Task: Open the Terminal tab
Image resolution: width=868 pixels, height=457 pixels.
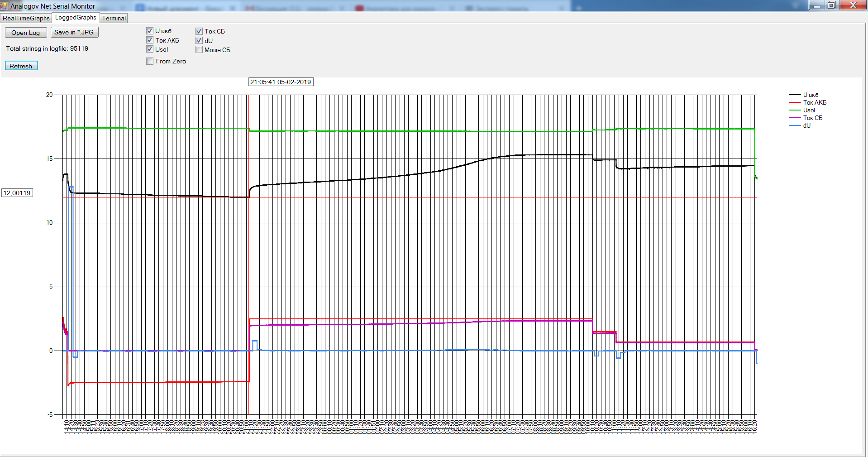Action: point(114,18)
